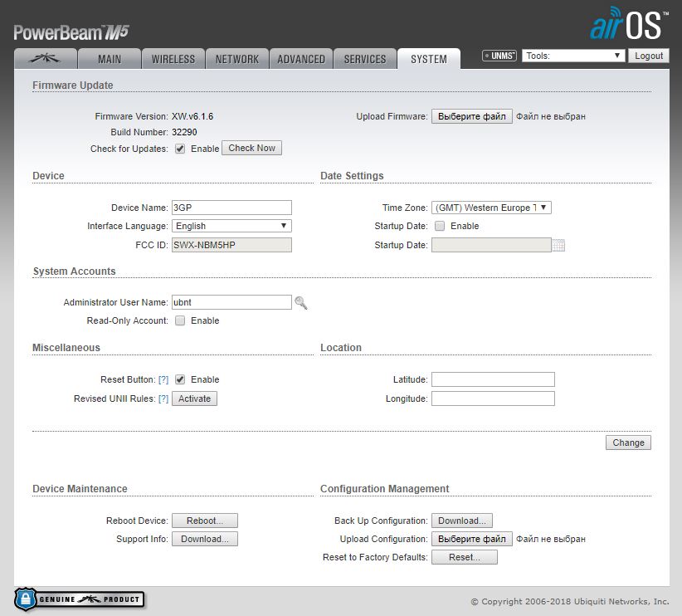The image size is (682, 616).
Task: Open the Startup Date calendar picker
Action: pyautogui.click(x=558, y=245)
